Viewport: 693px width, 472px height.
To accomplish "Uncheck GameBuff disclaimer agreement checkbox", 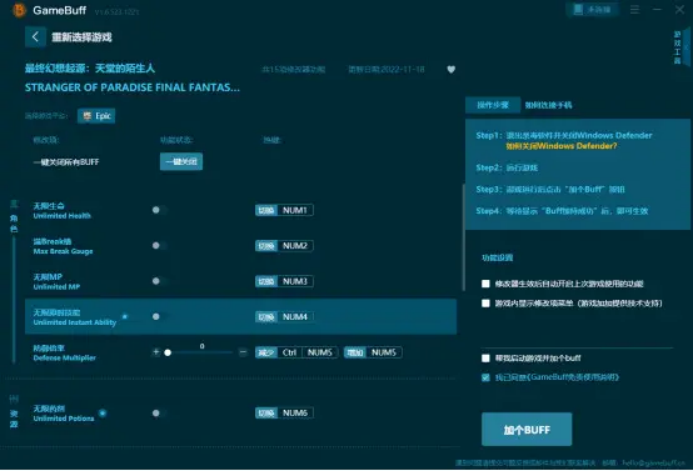I will [486, 377].
